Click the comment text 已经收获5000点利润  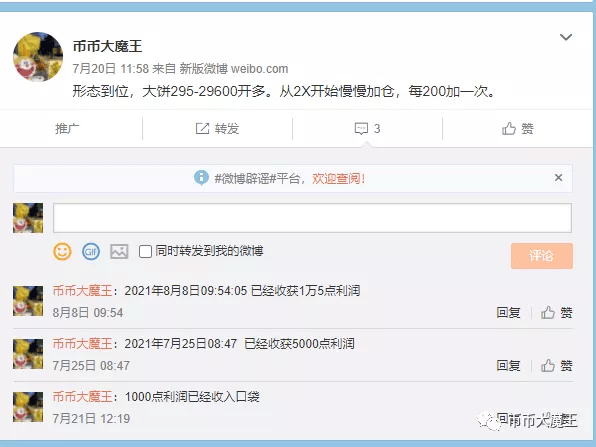(x=299, y=344)
